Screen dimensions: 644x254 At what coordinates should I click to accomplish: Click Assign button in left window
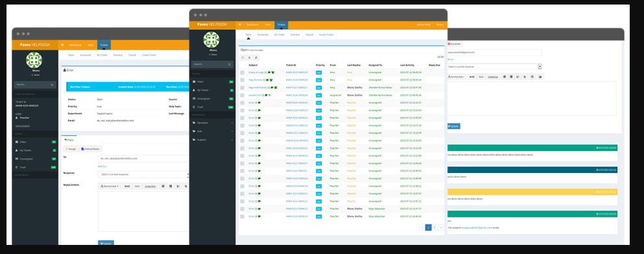click(70, 149)
